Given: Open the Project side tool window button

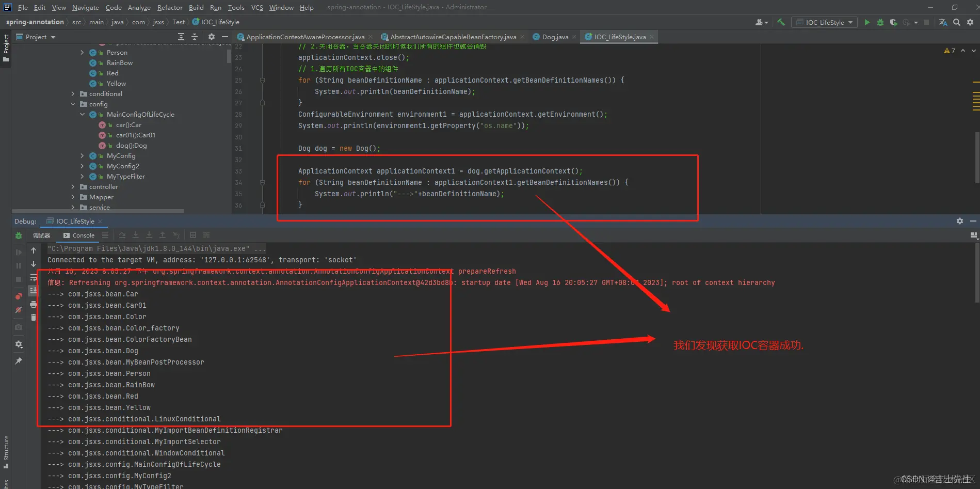Looking at the screenshot, I should coord(6,48).
